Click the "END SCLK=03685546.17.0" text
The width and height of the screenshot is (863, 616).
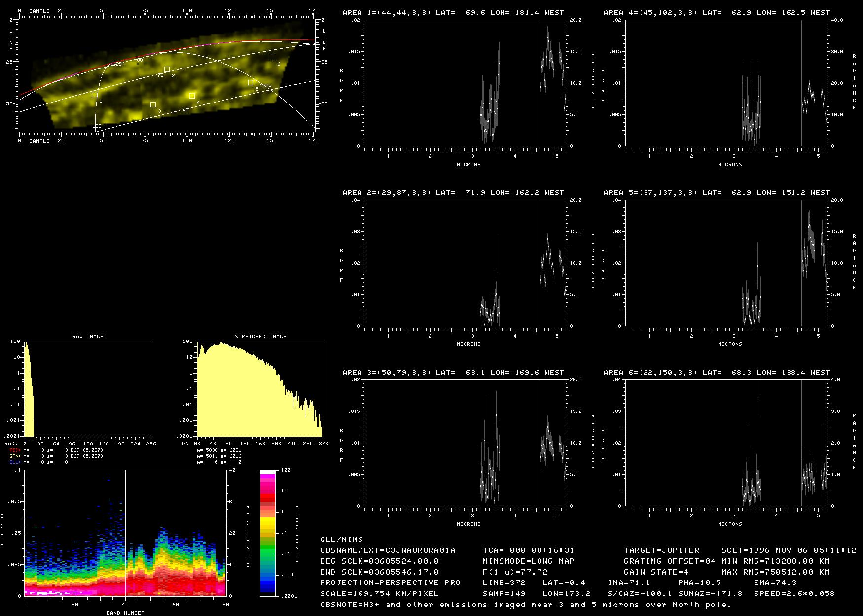click(379, 572)
